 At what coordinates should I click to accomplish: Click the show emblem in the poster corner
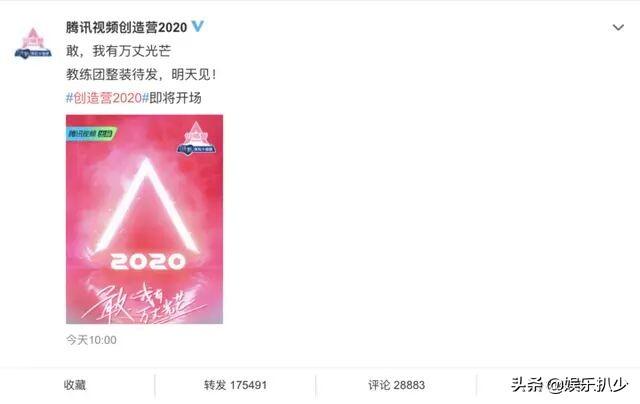click(x=196, y=139)
